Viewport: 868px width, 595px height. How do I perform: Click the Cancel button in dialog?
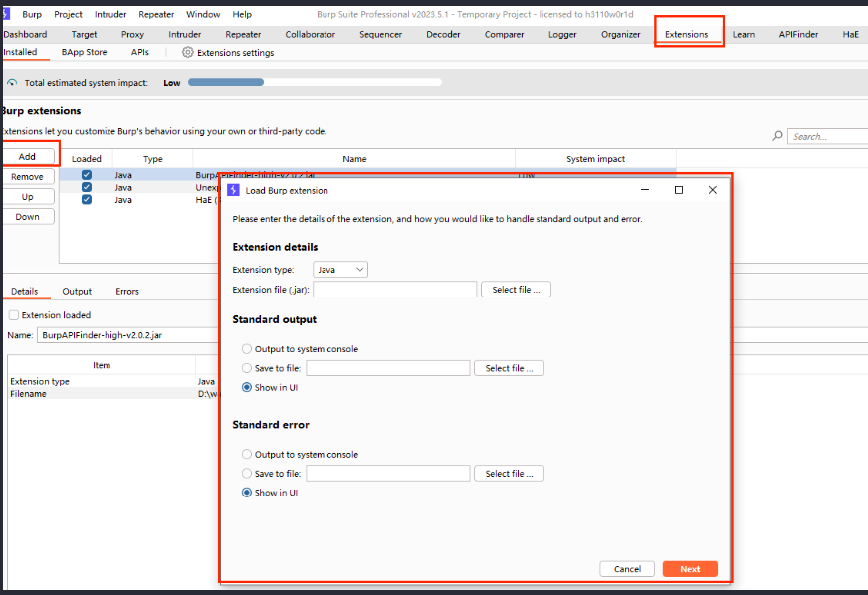627,569
